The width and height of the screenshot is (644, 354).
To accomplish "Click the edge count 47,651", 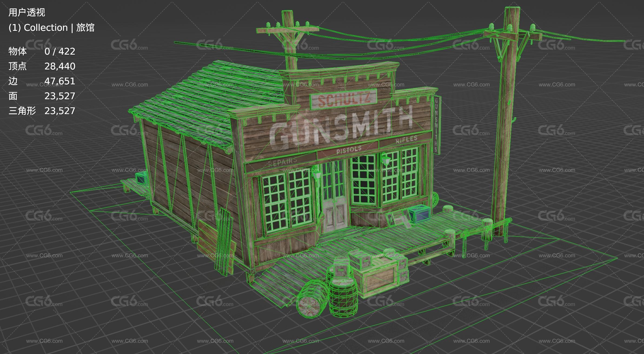I will [x=60, y=81].
